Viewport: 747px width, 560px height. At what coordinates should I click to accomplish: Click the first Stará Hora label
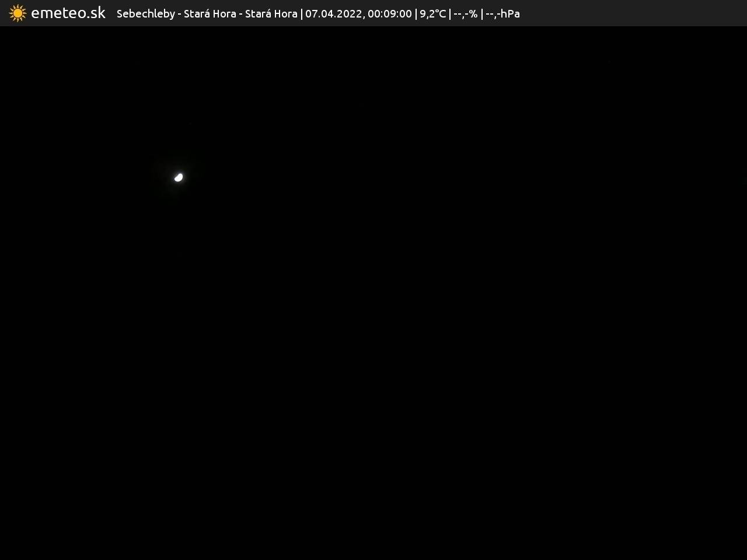(x=210, y=13)
